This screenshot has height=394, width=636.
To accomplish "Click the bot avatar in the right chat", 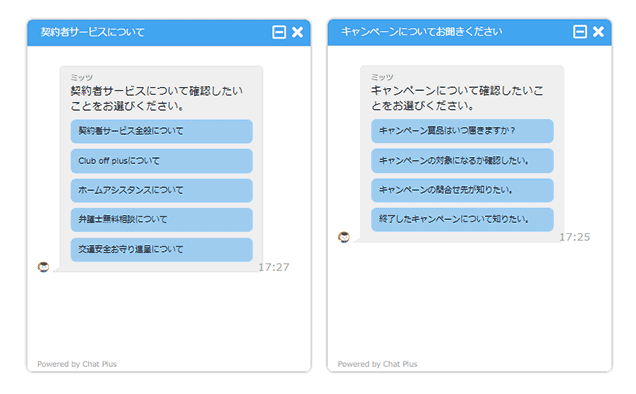I will coord(344,237).
